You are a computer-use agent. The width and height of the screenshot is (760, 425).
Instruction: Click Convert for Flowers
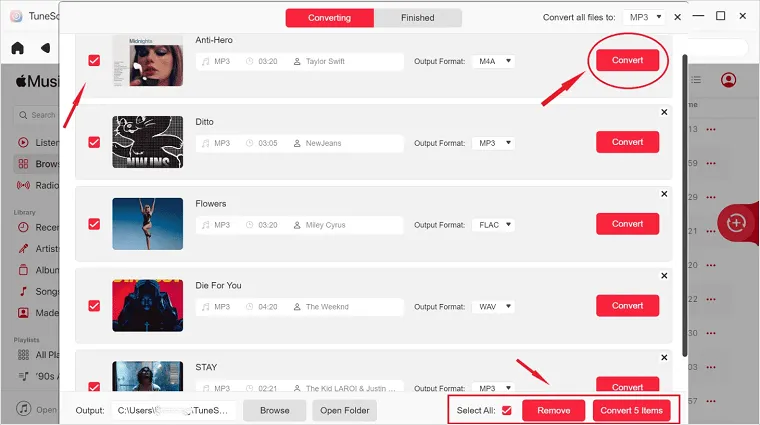click(627, 224)
